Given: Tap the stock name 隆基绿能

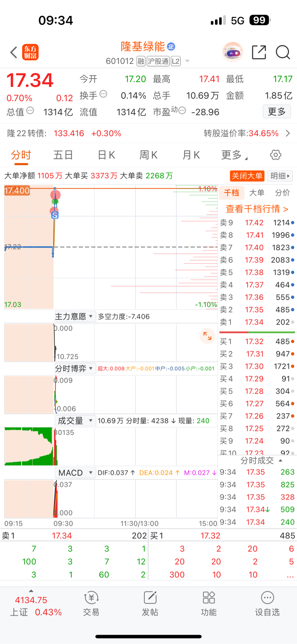Looking at the screenshot, I should [x=143, y=47].
